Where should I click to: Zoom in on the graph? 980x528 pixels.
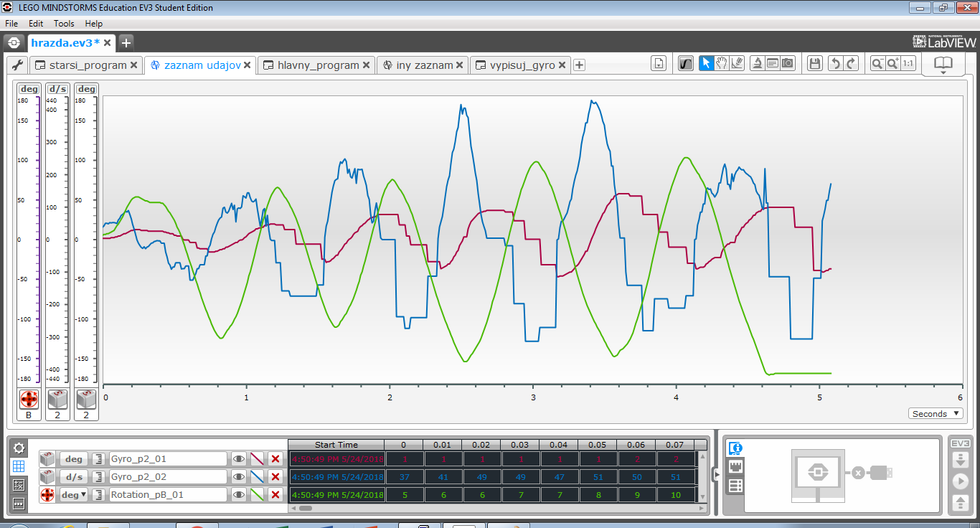(x=892, y=64)
